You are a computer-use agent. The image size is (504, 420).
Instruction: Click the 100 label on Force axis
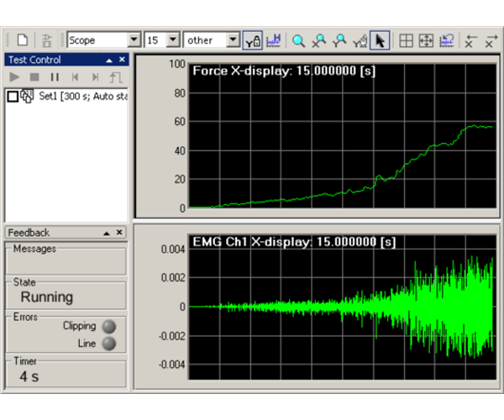point(177,64)
